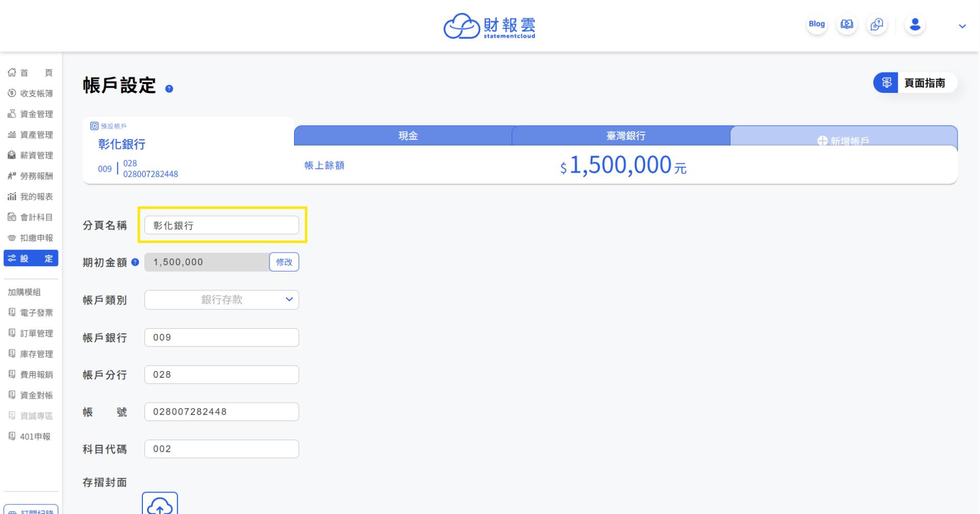Expand the account dropdown chevron in header
Screen dimensions: 980x514
[962, 26]
